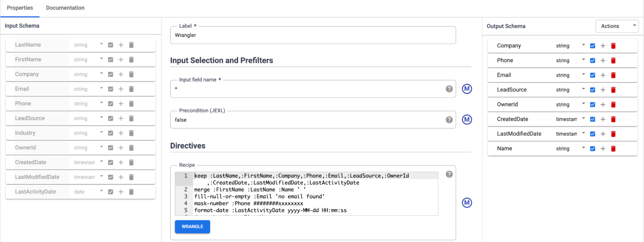
Task: Select the Properties tab
Action: click(x=20, y=8)
